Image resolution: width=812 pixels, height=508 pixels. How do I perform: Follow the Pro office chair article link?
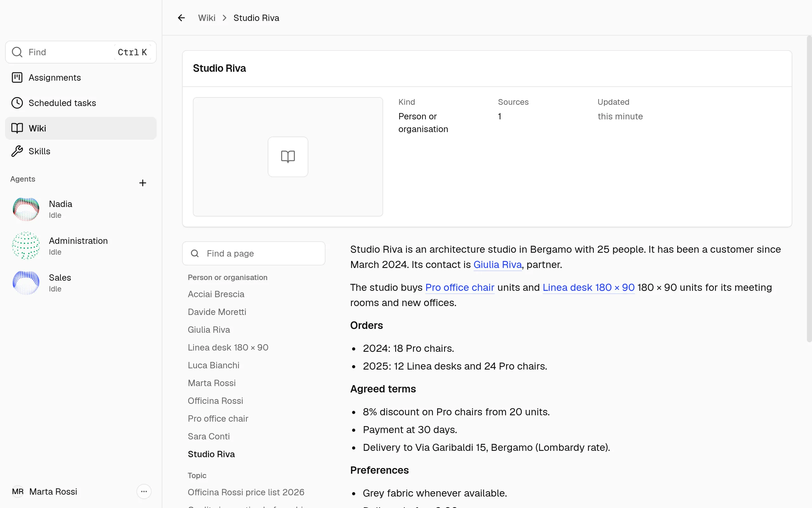click(460, 288)
